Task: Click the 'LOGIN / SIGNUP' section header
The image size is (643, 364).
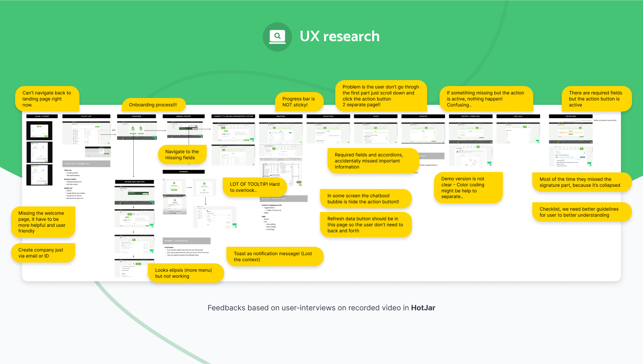Action: (42, 116)
